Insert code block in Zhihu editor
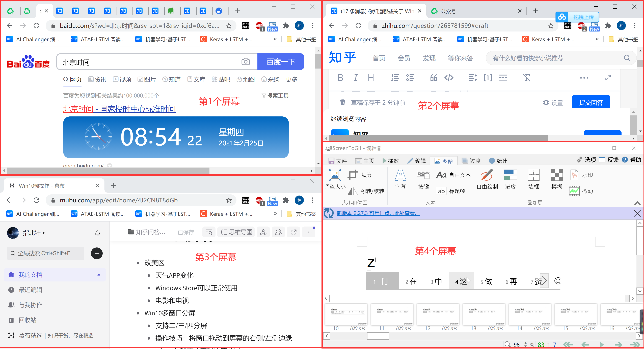The width and height of the screenshot is (644, 349). [449, 78]
